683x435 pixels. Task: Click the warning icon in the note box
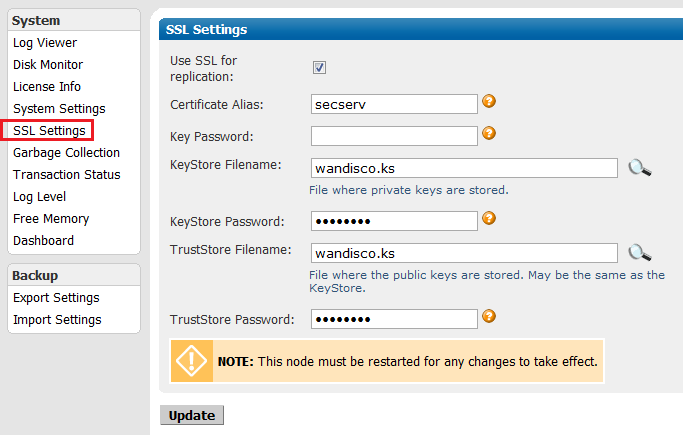tap(191, 361)
